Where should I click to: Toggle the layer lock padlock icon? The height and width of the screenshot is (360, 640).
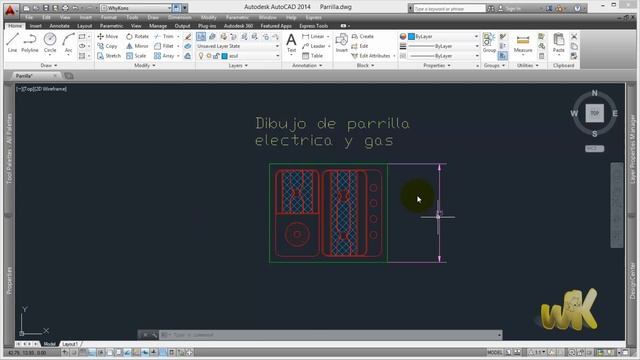[x=216, y=56]
